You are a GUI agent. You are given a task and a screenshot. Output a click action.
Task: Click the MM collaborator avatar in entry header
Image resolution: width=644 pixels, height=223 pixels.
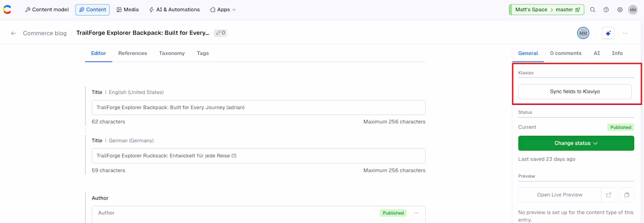(x=583, y=33)
